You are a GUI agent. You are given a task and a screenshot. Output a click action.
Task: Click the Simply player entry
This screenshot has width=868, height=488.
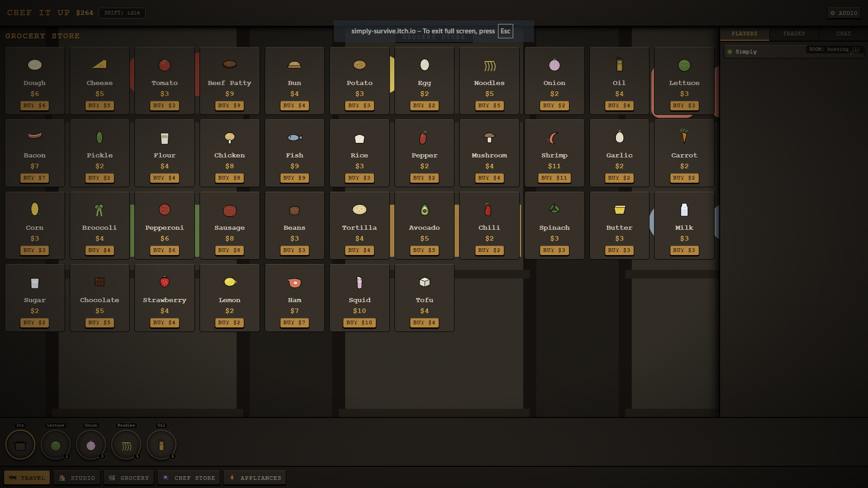(794, 52)
